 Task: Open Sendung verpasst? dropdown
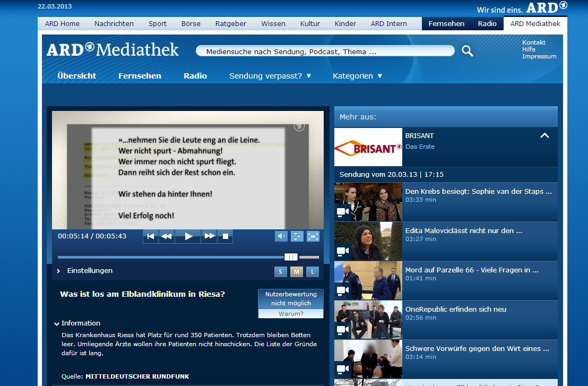click(270, 76)
